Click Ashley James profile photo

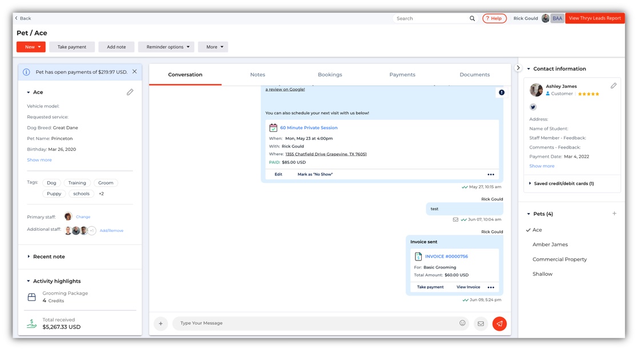536,90
